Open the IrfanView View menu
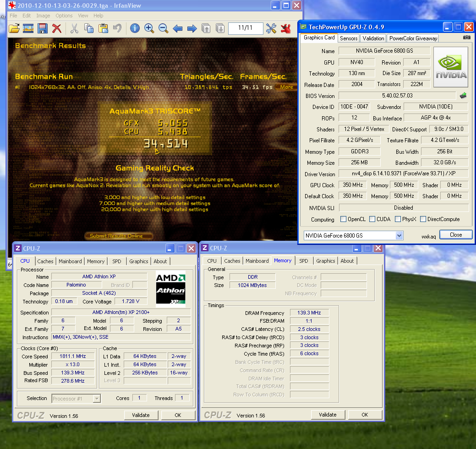 tap(83, 16)
